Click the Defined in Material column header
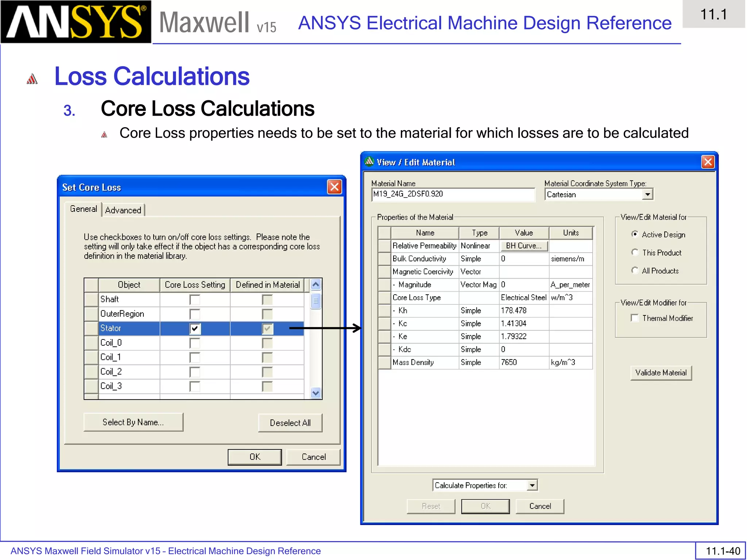 coord(267,285)
